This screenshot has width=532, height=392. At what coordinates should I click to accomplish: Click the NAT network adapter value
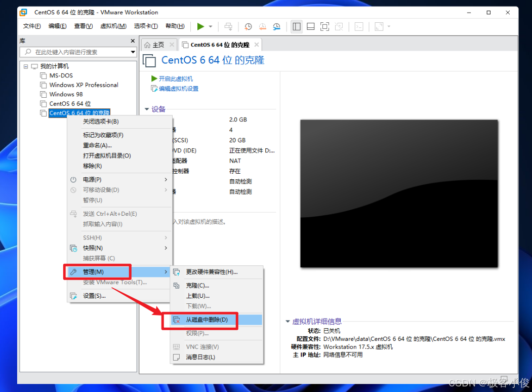pos(235,161)
